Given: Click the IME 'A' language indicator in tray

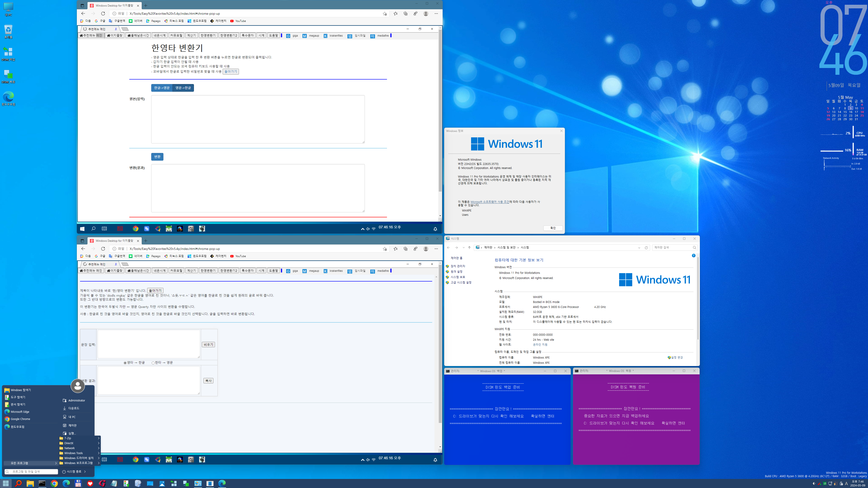Looking at the screenshot, I should point(847,483).
